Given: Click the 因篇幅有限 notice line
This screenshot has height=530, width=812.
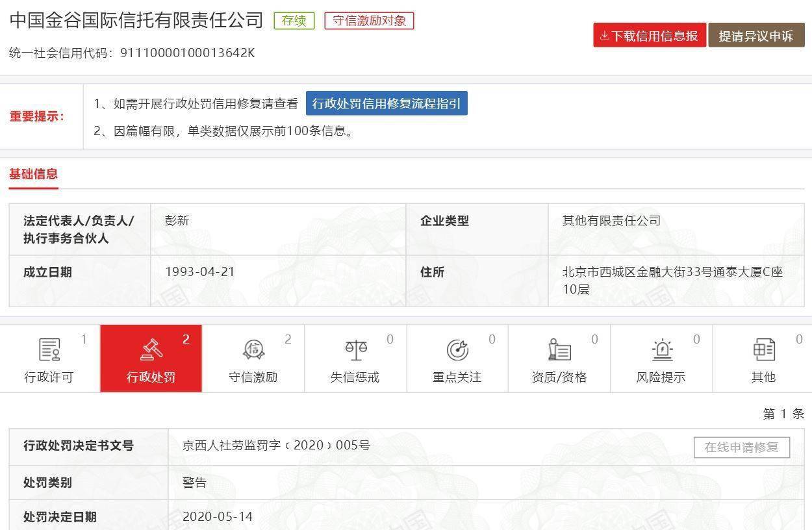Looking at the screenshot, I should point(225,131).
